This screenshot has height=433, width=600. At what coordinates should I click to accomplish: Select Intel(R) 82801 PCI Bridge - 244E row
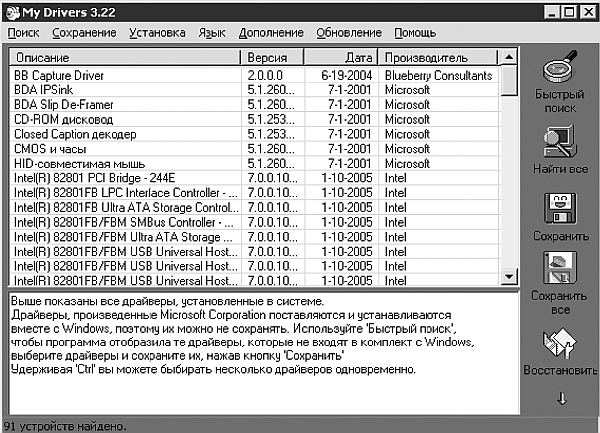pyautogui.click(x=254, y=178)
